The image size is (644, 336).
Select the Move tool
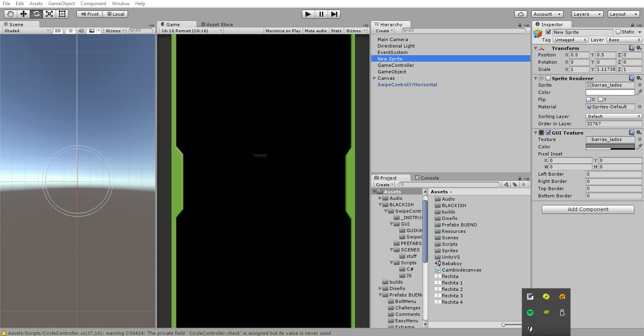point(23,14)
